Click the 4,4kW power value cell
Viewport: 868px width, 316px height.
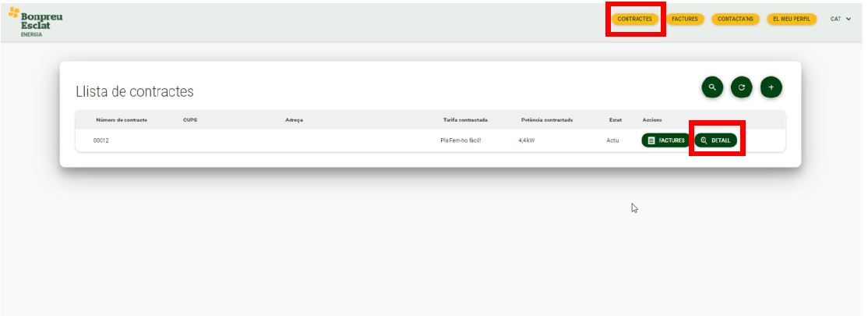527,141
